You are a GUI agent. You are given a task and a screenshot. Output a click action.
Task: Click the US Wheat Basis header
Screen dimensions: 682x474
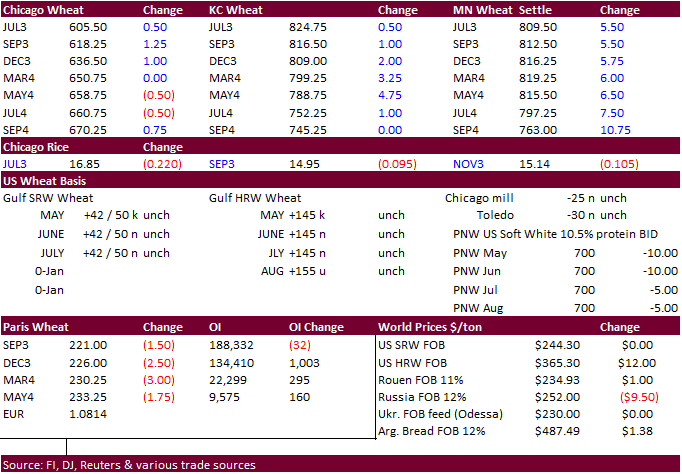(46, 181)
